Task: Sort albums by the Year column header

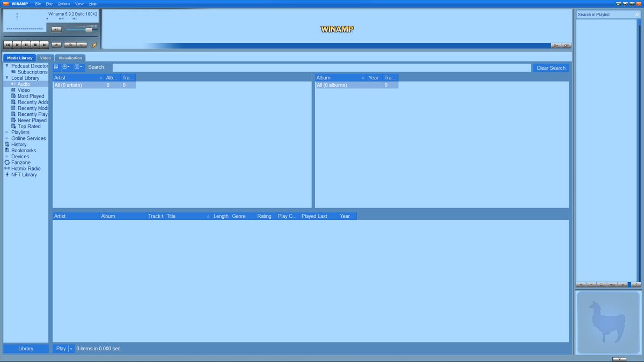Action: (374, 78)
